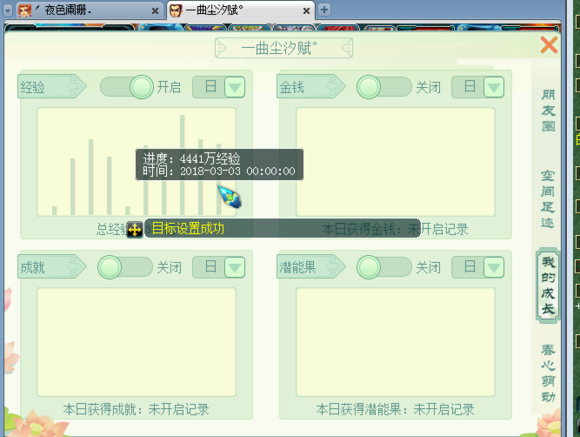Expand the 金钱 period dropdown

click(x=493, y=87)
